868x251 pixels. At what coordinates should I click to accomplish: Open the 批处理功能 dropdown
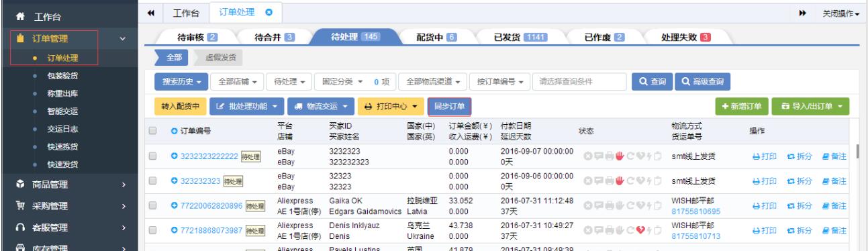tap(248, 106)
